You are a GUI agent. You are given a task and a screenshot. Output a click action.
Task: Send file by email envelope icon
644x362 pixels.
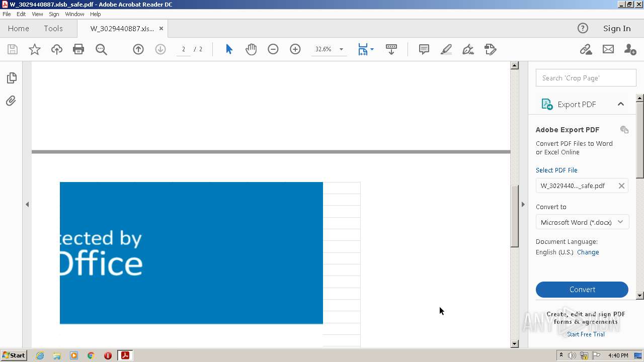(608, 49)
